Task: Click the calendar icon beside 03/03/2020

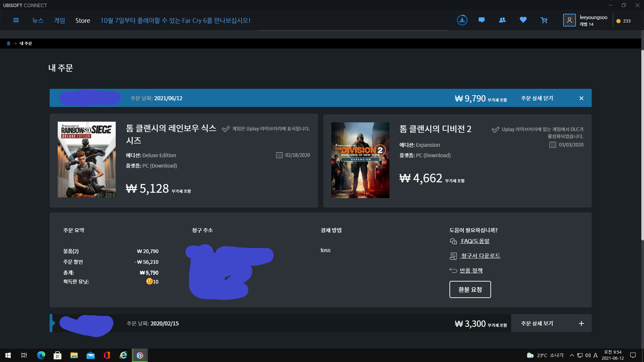Action: [552, 145]
